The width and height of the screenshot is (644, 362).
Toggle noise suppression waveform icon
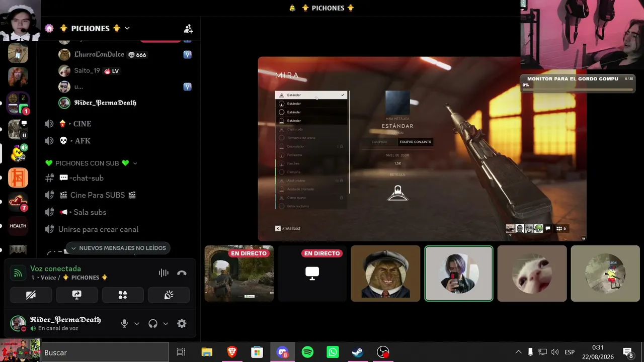[164, 273]
